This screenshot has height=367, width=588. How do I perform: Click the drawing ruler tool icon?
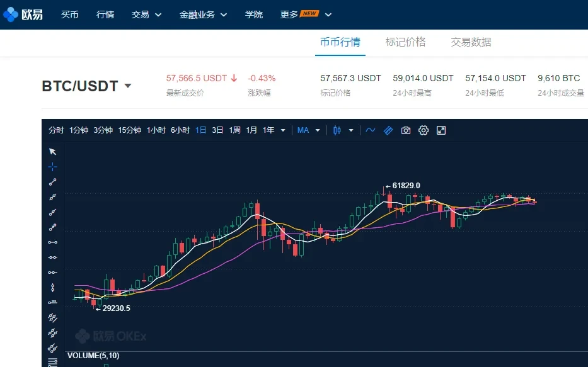388,130
